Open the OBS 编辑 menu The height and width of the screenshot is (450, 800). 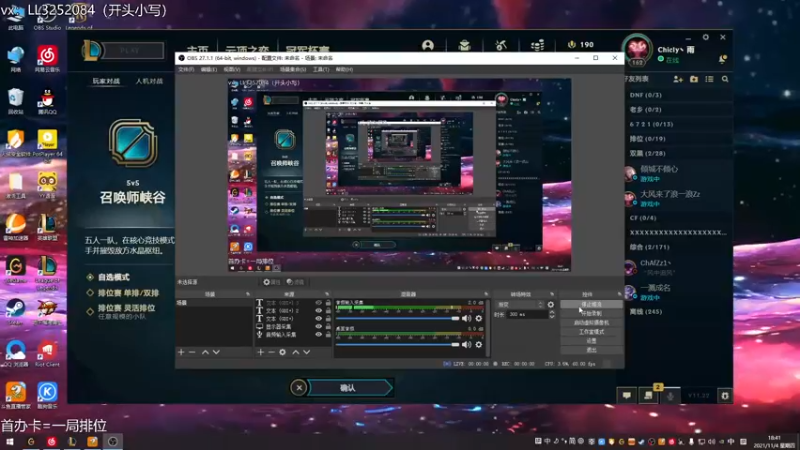tap(209, 69)
